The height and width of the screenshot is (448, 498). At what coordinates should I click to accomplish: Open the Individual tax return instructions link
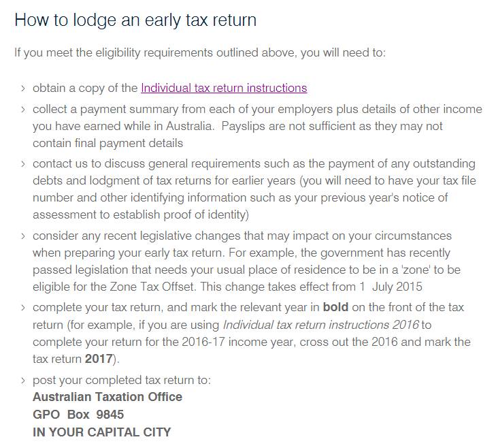pyautogui.click(x=224, y=88)
